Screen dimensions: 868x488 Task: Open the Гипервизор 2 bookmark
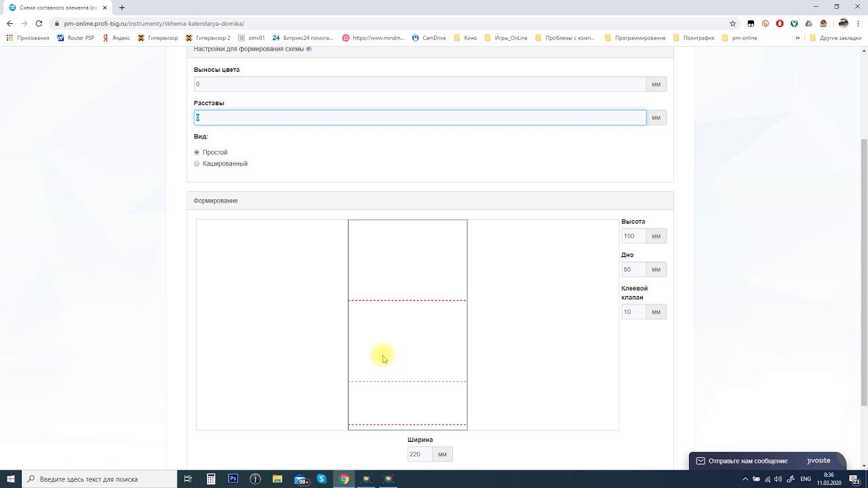(208, 38)
